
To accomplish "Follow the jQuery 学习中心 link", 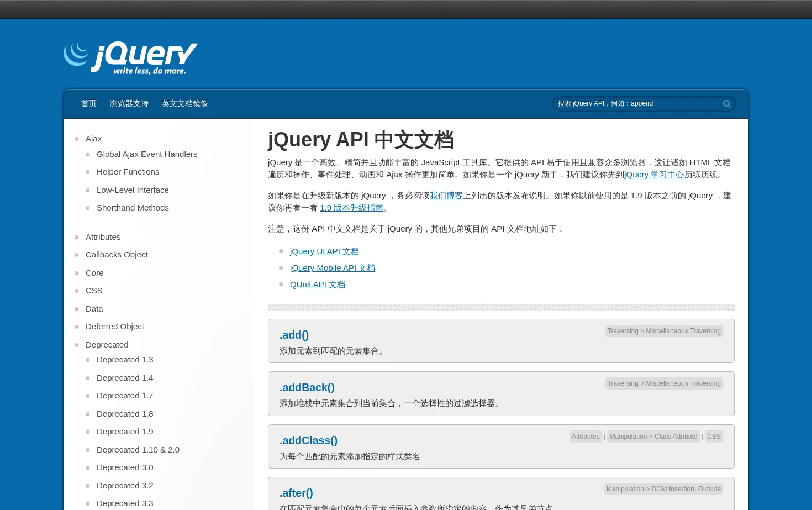I will (654, 175).
